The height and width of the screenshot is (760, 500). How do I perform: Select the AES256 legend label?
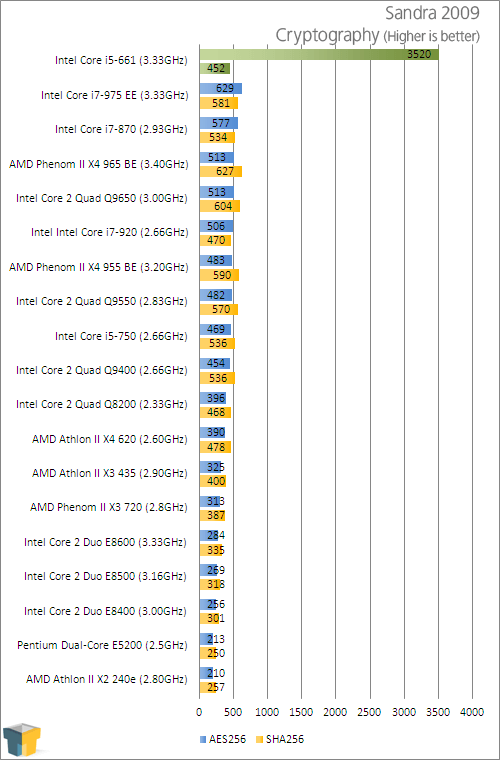(x=227, y=739)
